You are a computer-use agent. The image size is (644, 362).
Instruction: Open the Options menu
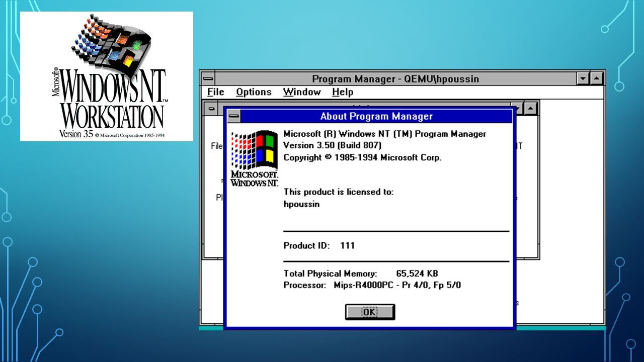[254, 92]
